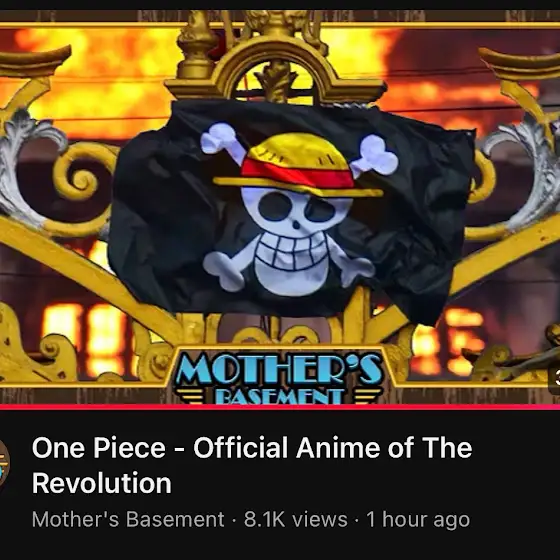Click the BASEMENT text in thumbnail logo

(279, 396)
